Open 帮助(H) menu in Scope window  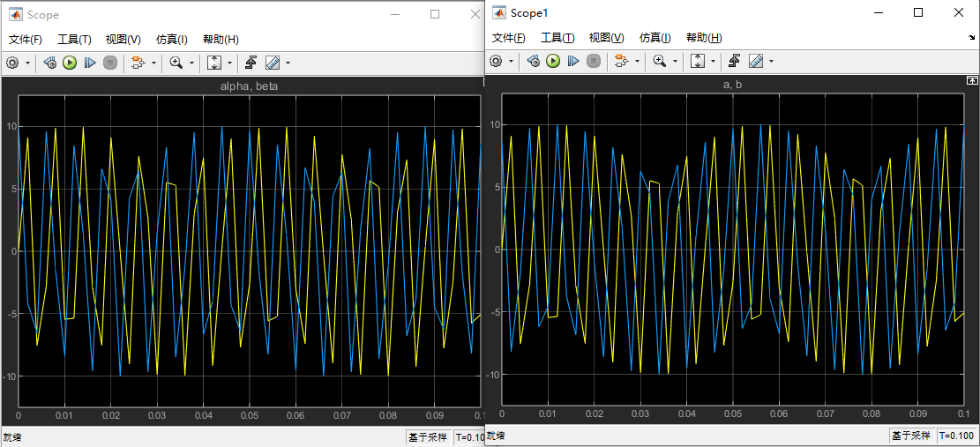pos(221,40)
